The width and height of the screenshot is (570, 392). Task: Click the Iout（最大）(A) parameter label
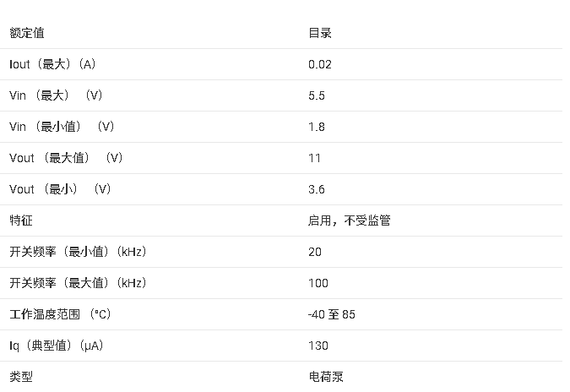[x=52, y=64]
